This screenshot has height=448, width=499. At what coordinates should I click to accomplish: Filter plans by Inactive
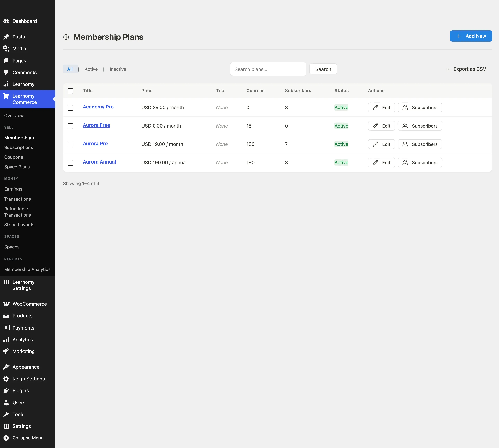click(x=118, y=69)
